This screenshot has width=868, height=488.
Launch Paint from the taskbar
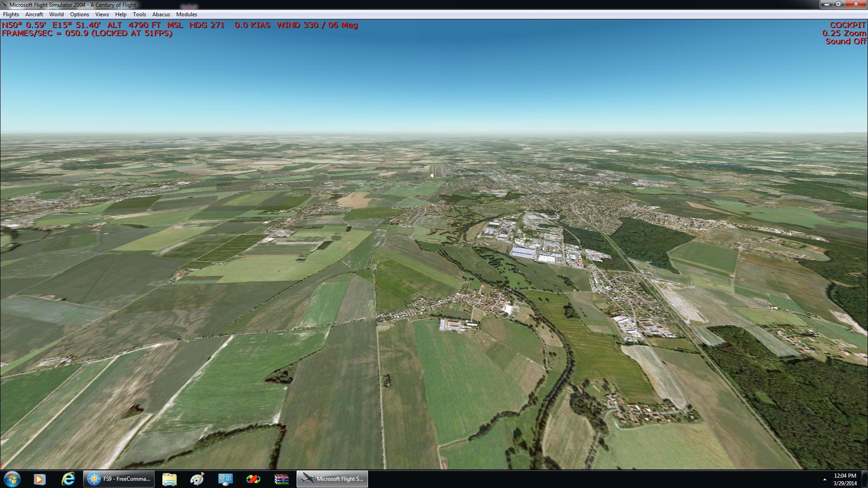(197, 479)
